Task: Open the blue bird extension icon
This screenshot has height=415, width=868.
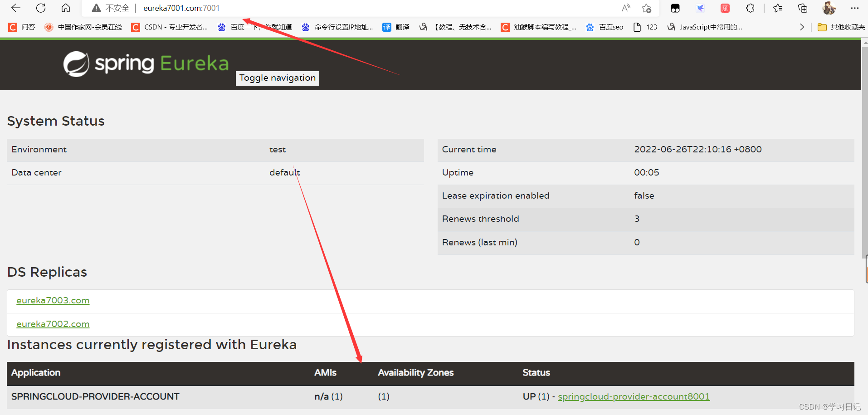Action: (x=700, y=8)
